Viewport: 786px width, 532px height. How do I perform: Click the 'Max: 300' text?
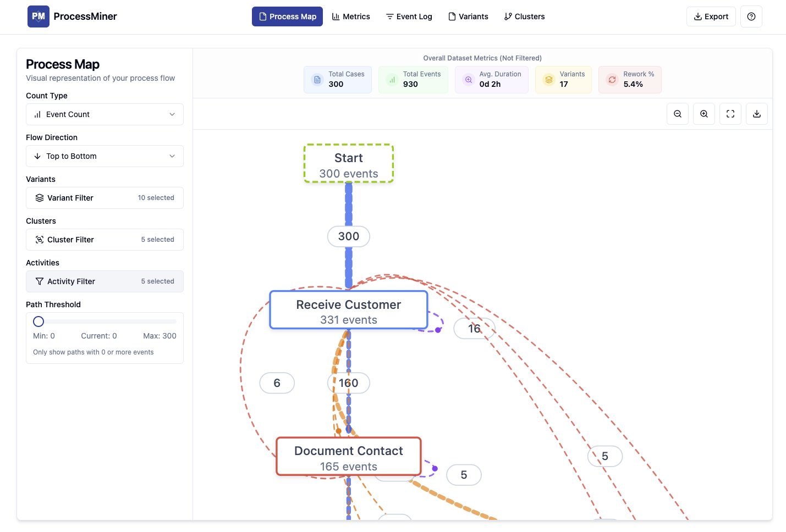(160, 336)
